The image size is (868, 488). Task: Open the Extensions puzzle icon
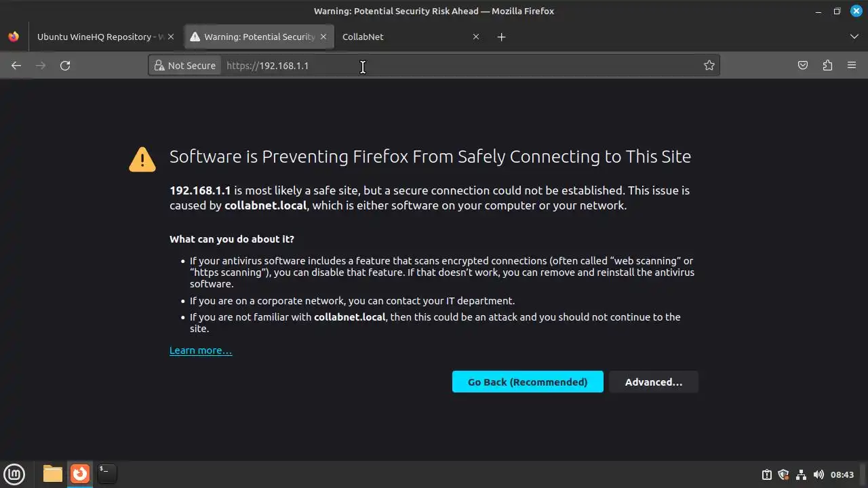point(827,66)
